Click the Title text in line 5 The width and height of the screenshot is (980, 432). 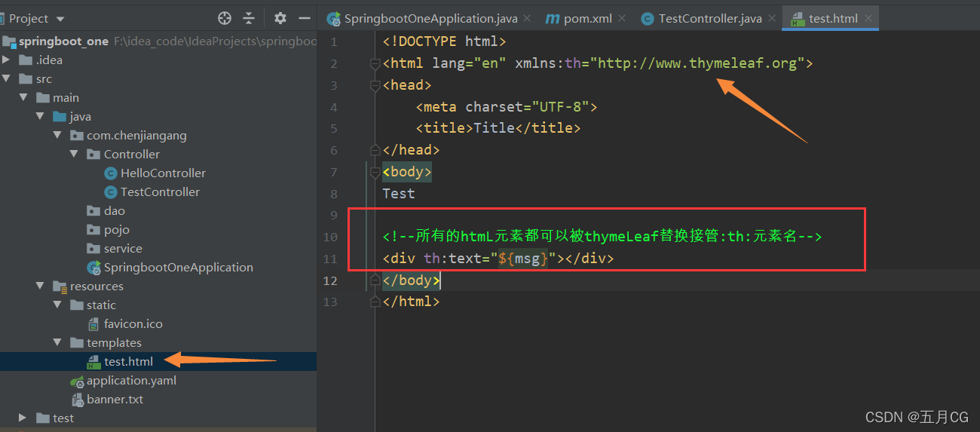[494, 128]
